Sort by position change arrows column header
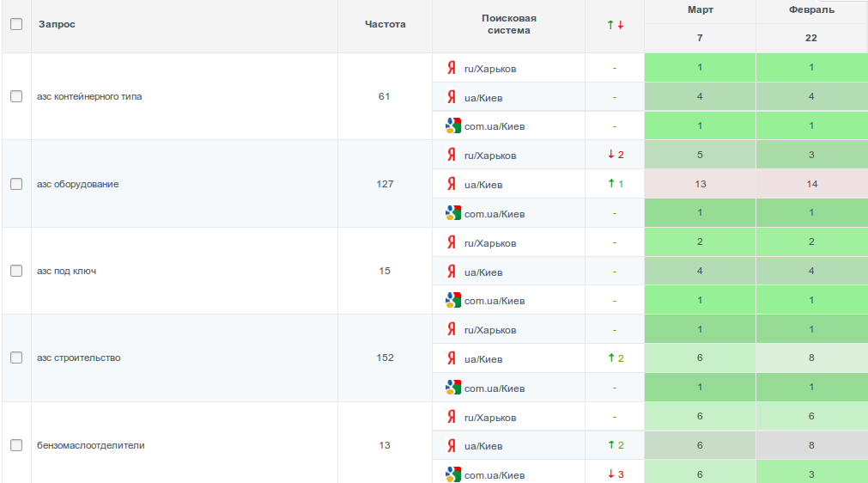The width and height of the screenshot is (868, 483). 615,25
